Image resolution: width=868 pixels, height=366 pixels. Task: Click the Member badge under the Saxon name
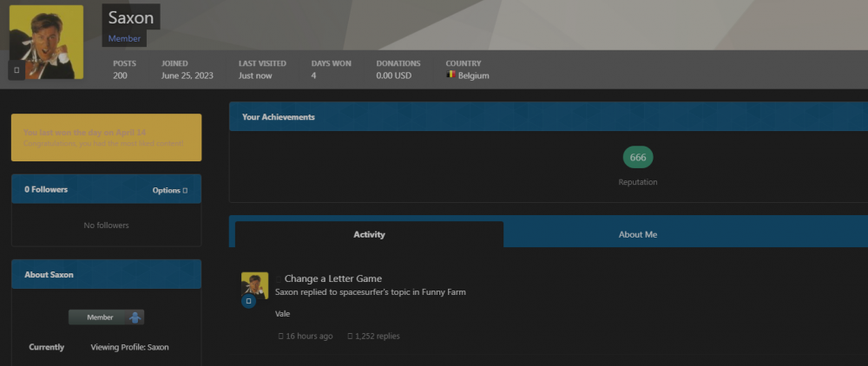(124, 39)
